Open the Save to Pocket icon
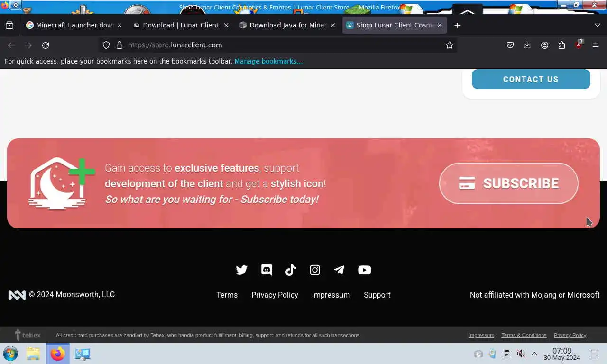 pos(510,45)
